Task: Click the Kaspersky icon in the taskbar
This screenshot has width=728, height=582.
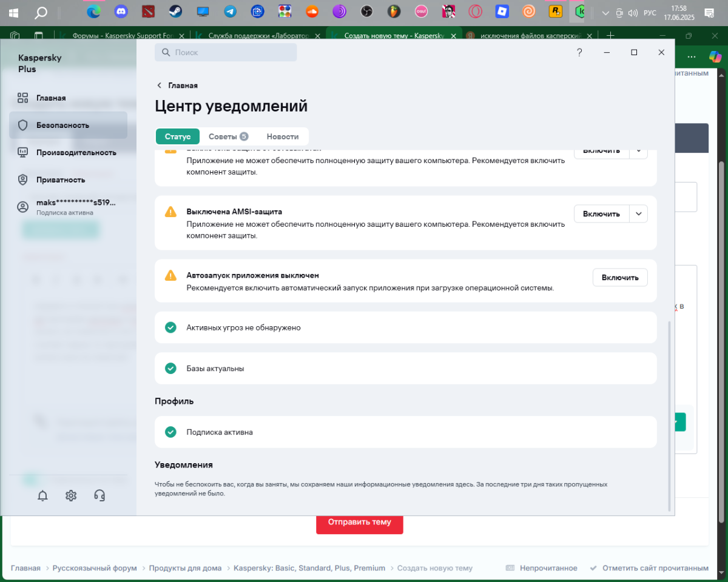Action: coord(581,11)
